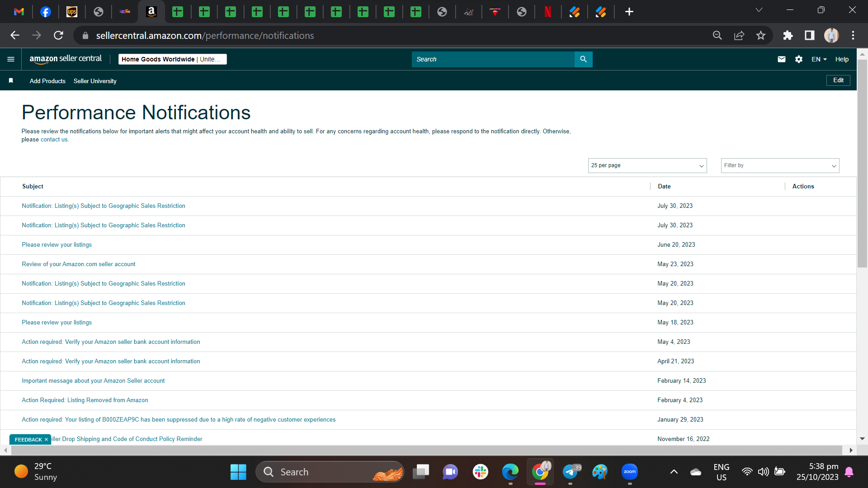Image resolution: width=868 pixels, height=488 pixels.
Task: Launch Slack from the taskbar
Action: tap(480, 472)
